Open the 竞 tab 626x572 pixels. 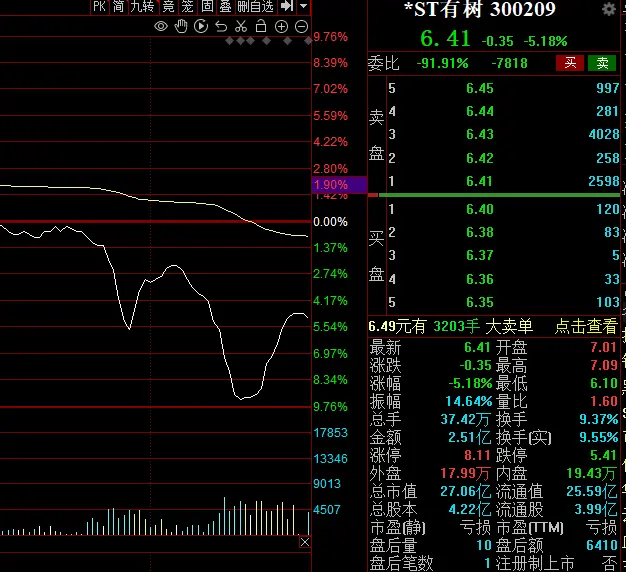[x=168, y=6]
